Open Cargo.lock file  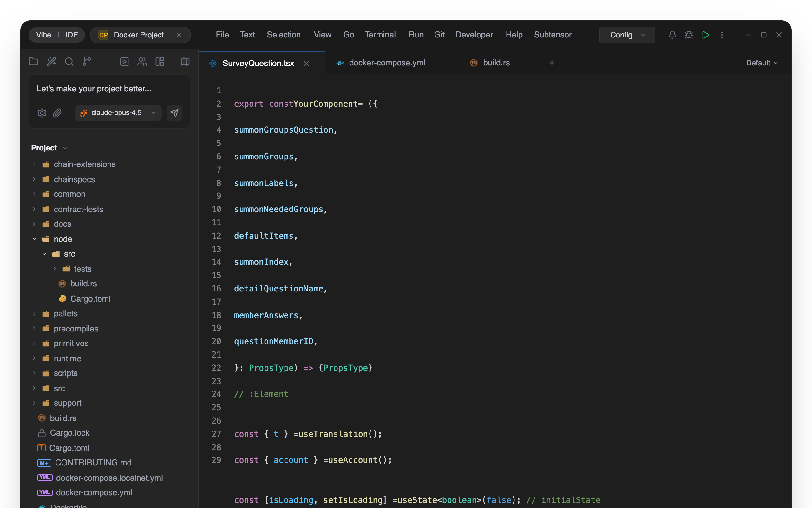(x=69, y=433)
